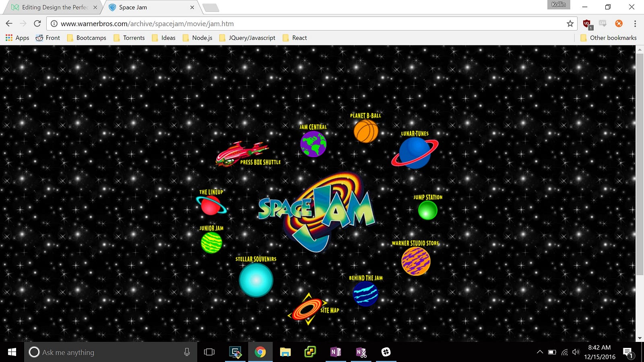Go back to the previous page
Screen dimensions: 644x362
pos(9,24)
